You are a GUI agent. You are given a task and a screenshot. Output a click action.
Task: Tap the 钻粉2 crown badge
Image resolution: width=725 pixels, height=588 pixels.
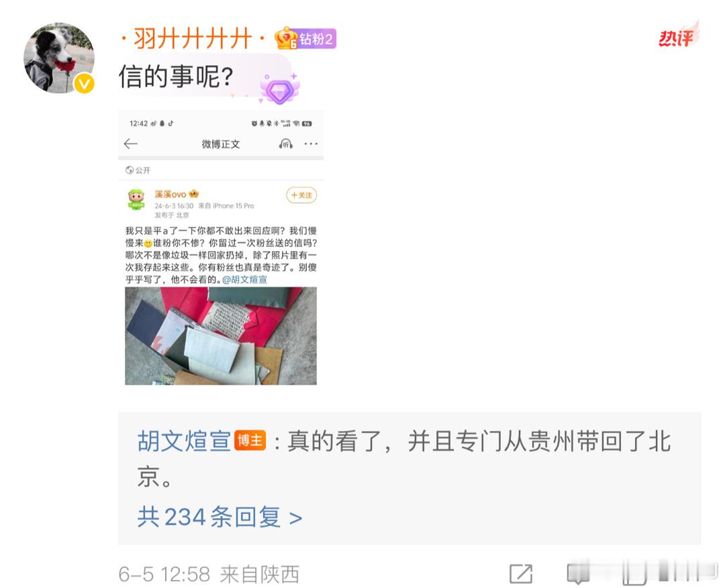tap(305, 38)
